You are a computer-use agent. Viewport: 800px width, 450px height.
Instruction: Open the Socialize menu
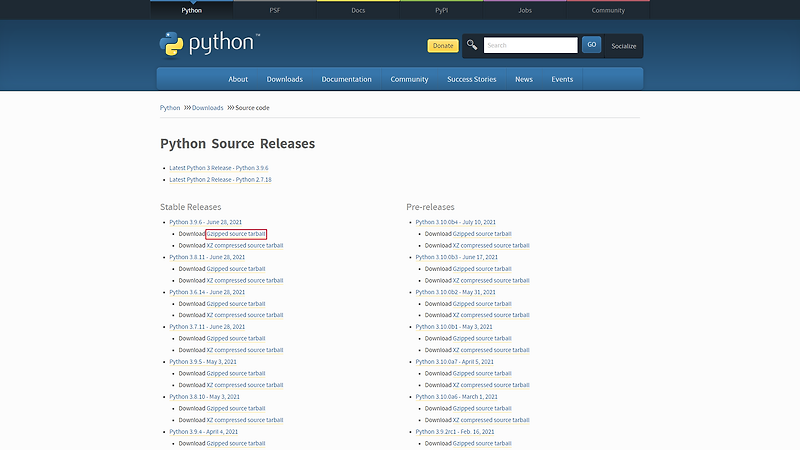click(x=623, y=46)
